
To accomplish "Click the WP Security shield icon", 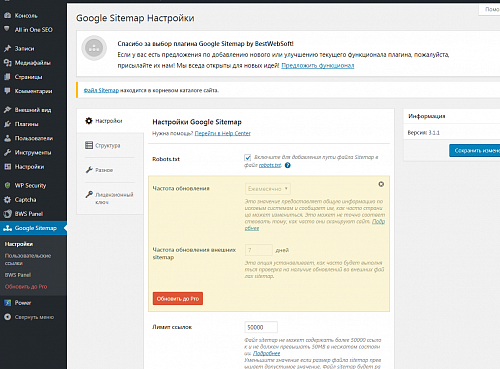I will coord(7,185).
